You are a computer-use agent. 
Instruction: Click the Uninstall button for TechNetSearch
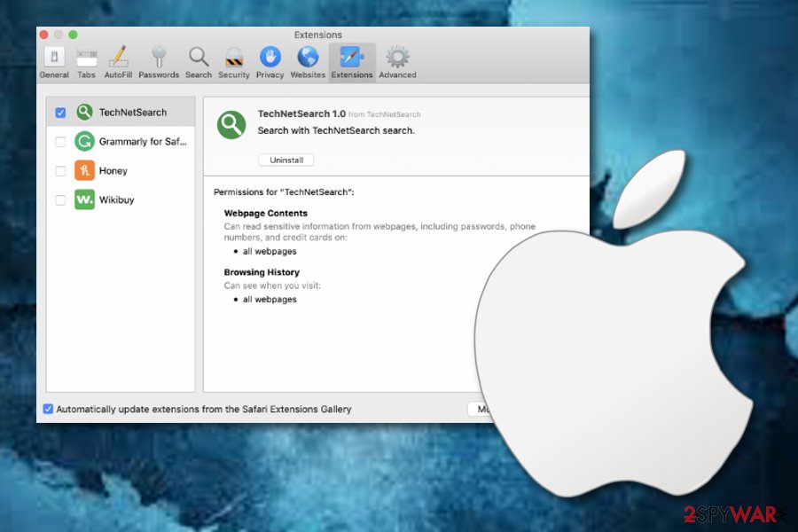(286, 160)
